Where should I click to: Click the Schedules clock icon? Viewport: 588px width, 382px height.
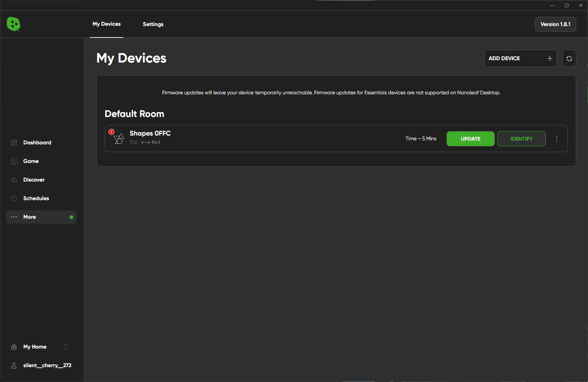pyautogui.click(x=14, y=198)
